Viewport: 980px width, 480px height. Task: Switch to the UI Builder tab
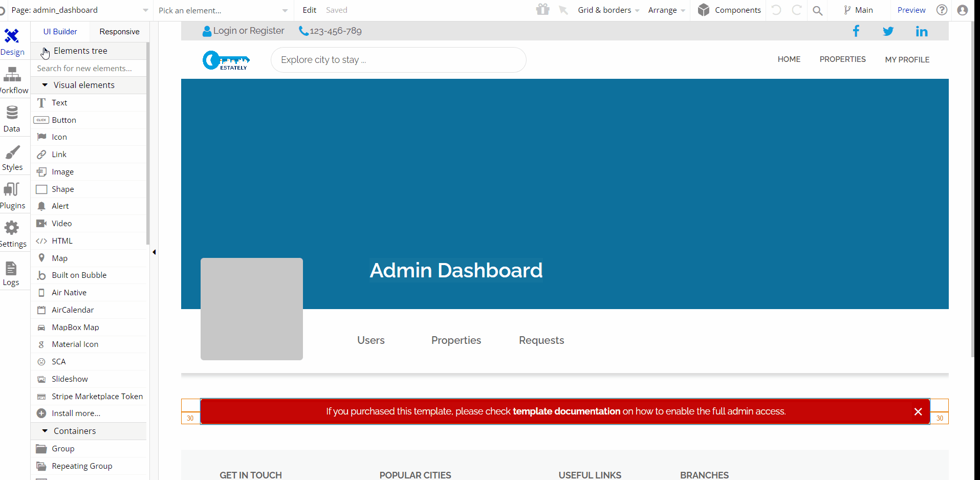click(x=60, y=32)
